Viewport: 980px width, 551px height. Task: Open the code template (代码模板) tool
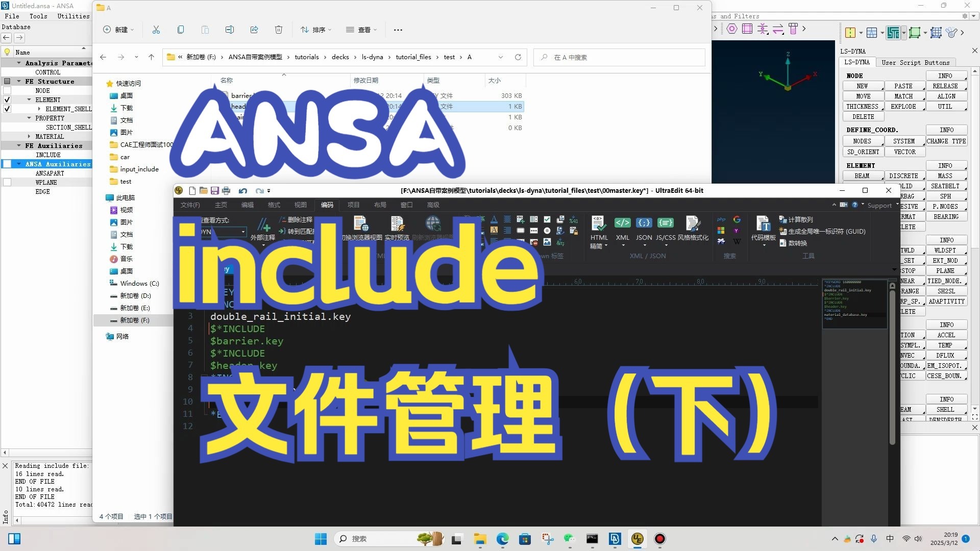coord(763,224)
